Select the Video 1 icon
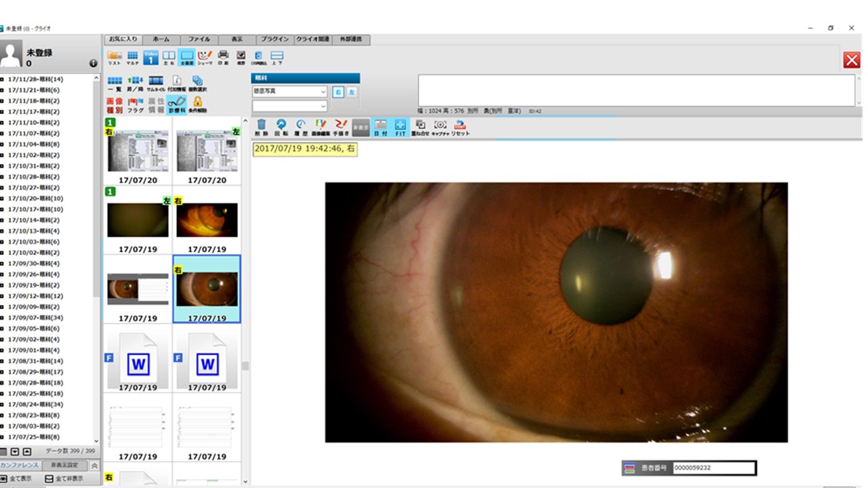 point(151,58)
